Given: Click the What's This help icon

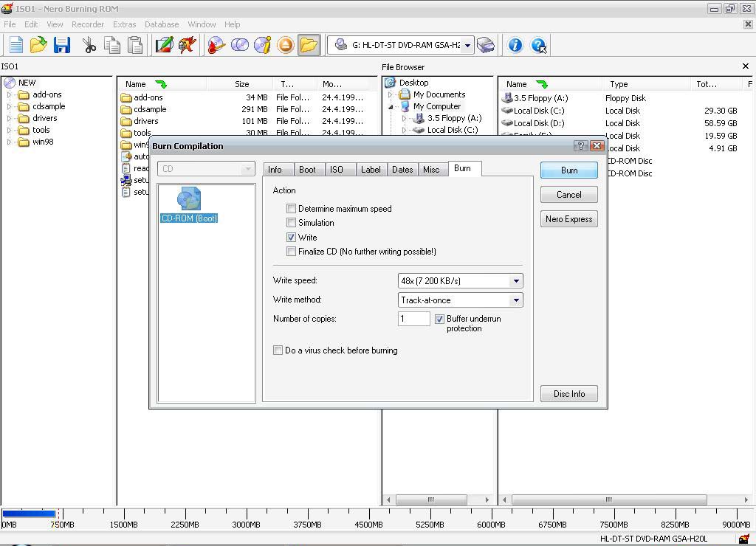Looking at the screenshot, I should click(x=538, y=45).
